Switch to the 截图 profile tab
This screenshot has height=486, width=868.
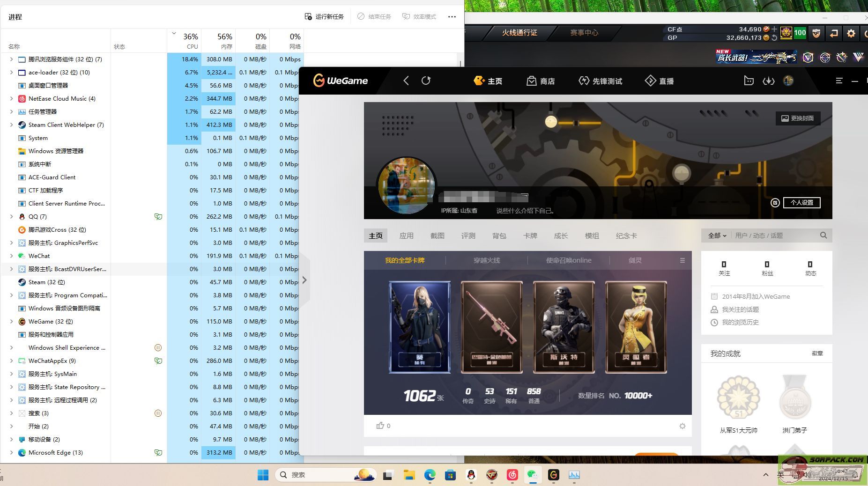click(x=437, y=236)
